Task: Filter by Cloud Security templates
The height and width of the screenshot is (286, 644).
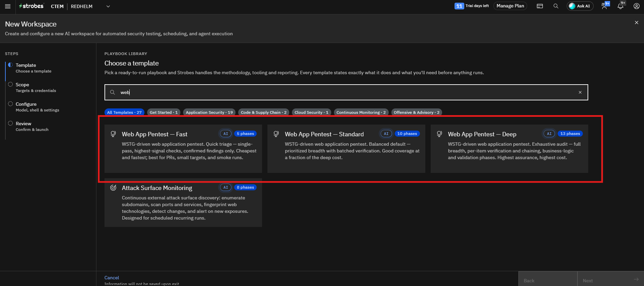Action: tap(311, 112)
